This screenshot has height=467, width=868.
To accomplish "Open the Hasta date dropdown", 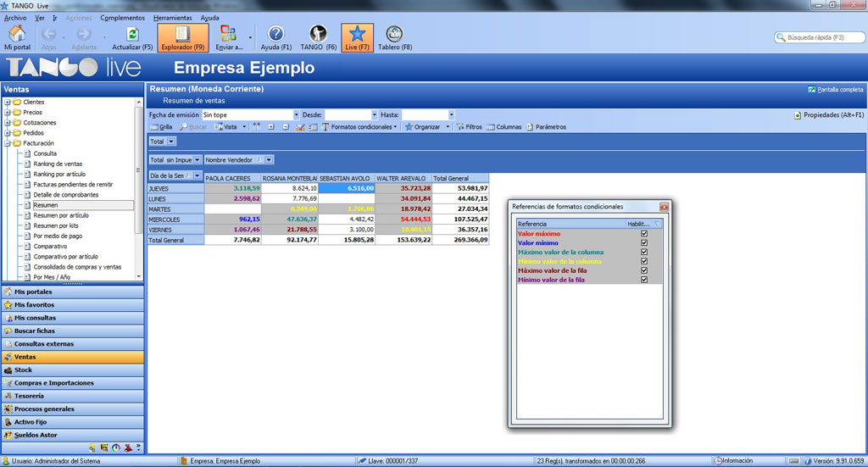I will pyautogui.click(x=451, y=115).
